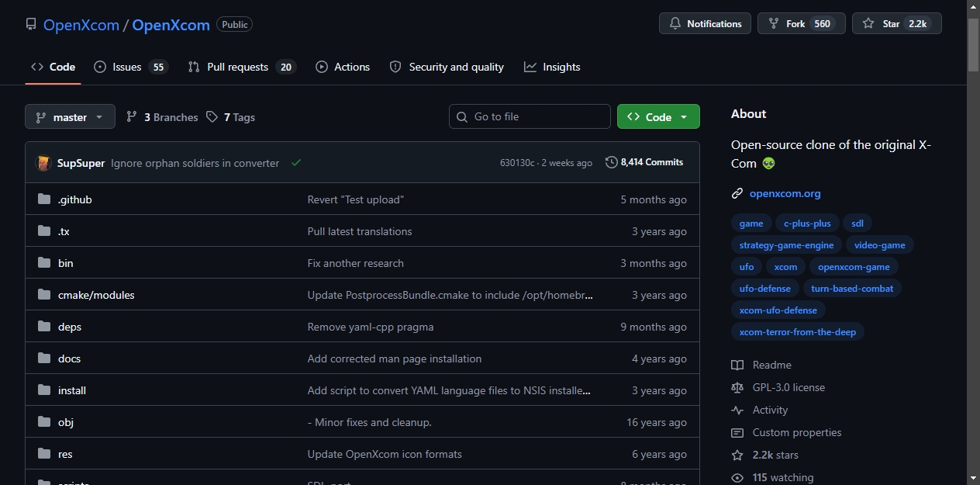Image resolution: width=980 pixels, height=485 pixels.
Task: Select the 'c-plus-plus' topic tag
Action: [807, 223]
